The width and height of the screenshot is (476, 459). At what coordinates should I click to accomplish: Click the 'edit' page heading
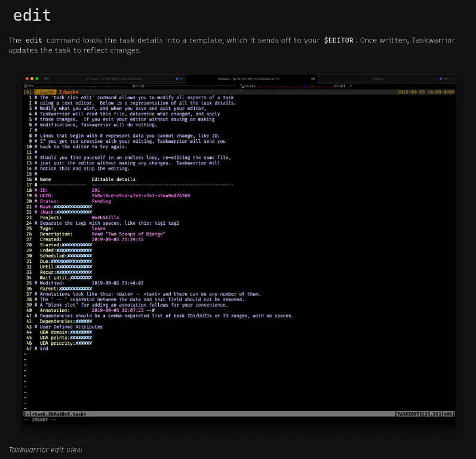[x=32, y=16]
